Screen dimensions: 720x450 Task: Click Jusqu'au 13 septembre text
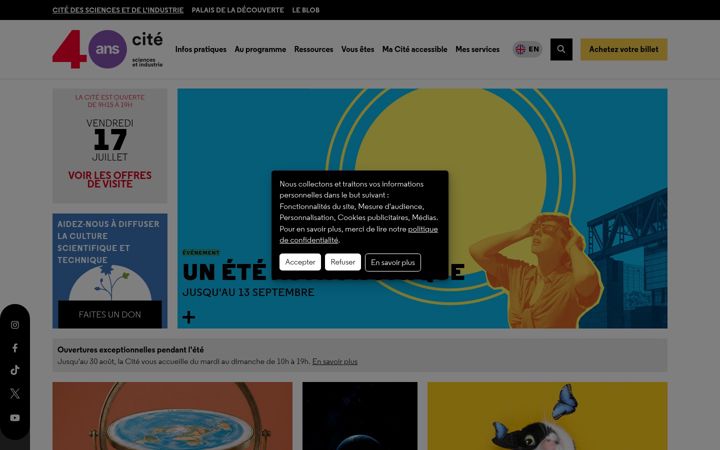(x=248, y=292)
